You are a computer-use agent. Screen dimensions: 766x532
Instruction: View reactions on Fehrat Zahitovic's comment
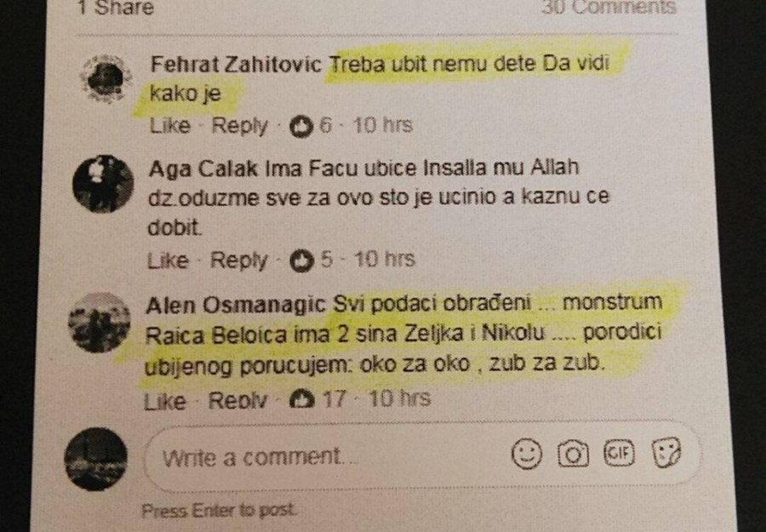coord(311,126)
